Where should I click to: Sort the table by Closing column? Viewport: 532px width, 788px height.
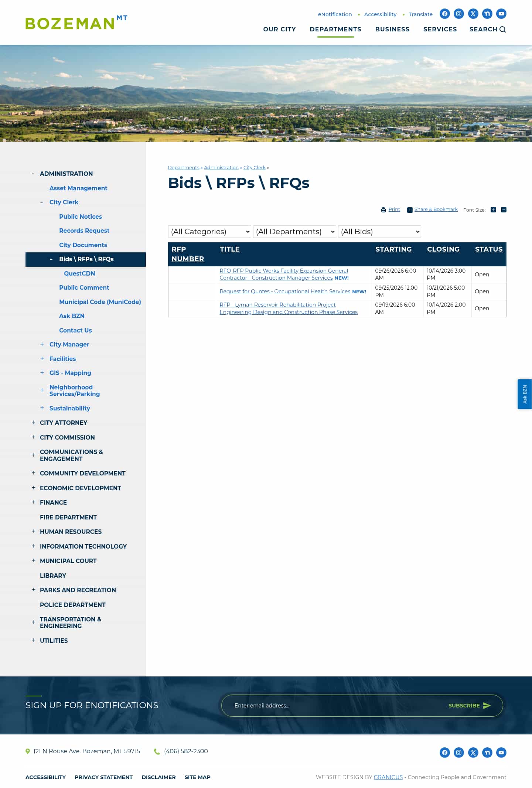click(x=443, y=249)
